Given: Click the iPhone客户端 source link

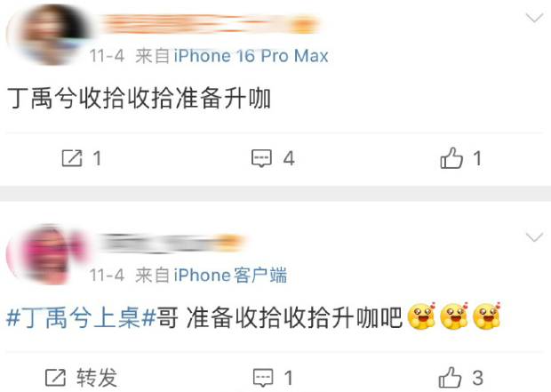Looking at the screenshot, I should 230,275.
